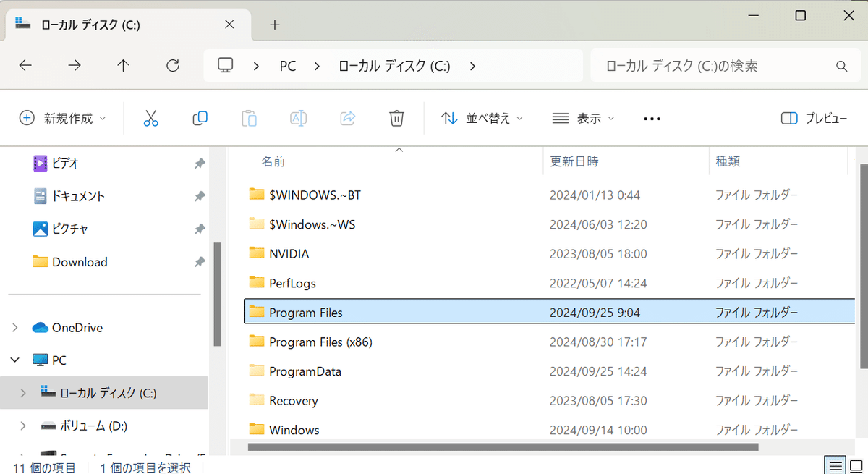Click the search magnifier icon
The width and height of the screenshot is (868, 474).
841,67
